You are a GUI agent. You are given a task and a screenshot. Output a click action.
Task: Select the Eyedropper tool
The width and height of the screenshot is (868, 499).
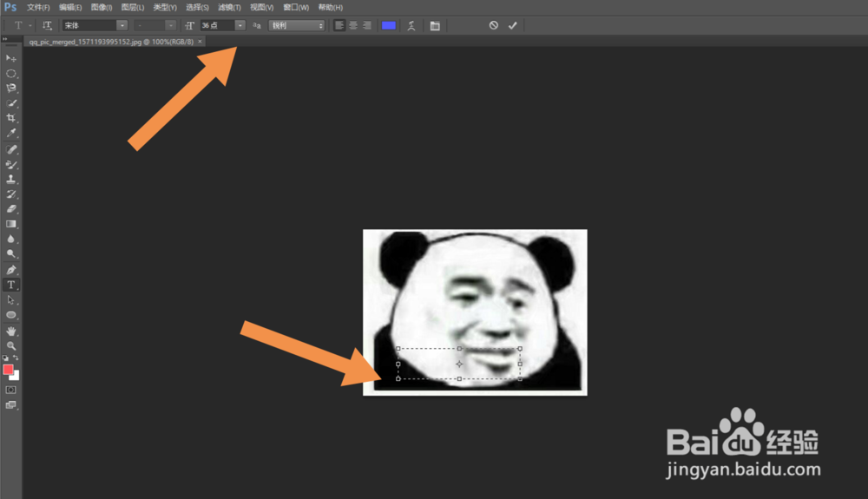[x=10, y=133]
